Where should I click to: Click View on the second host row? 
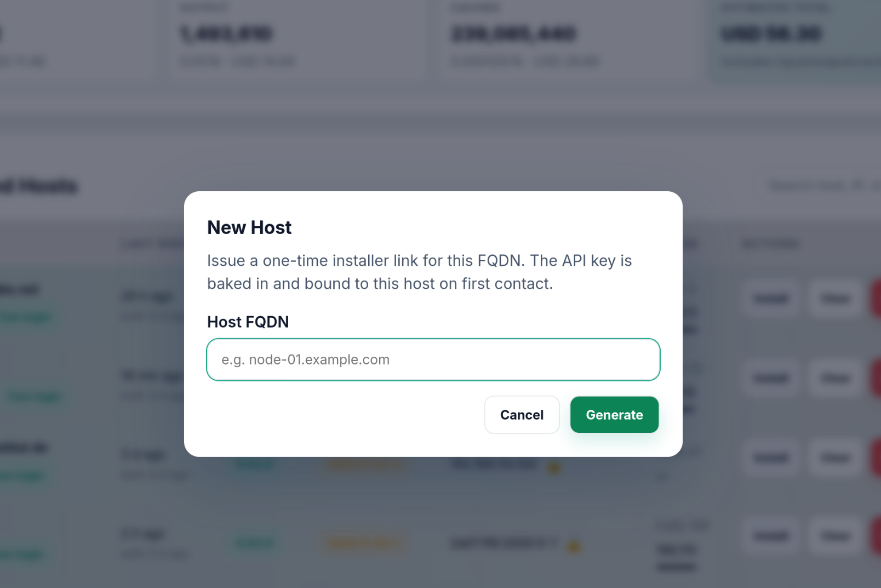(x=834, y=378)
